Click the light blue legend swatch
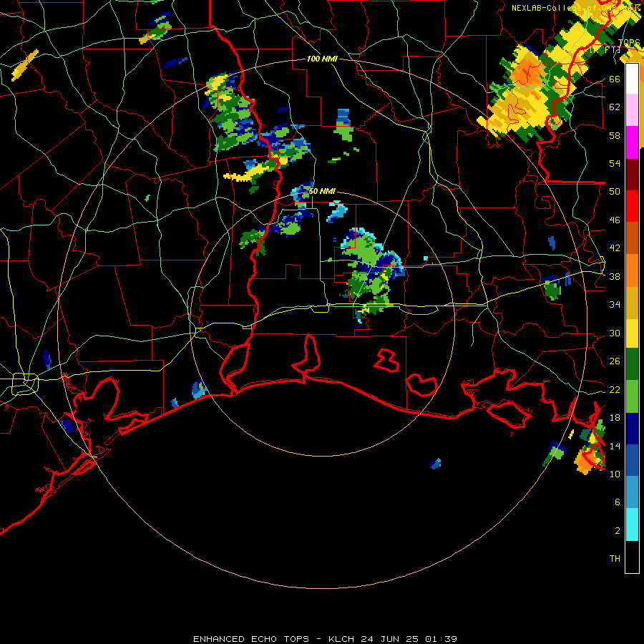This screenshot has height=644, width=644. click(632, 492)
